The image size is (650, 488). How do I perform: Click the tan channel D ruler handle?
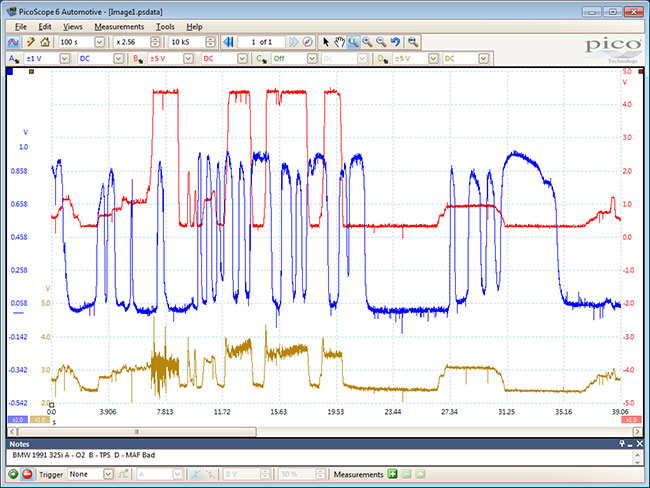(31, 71)
